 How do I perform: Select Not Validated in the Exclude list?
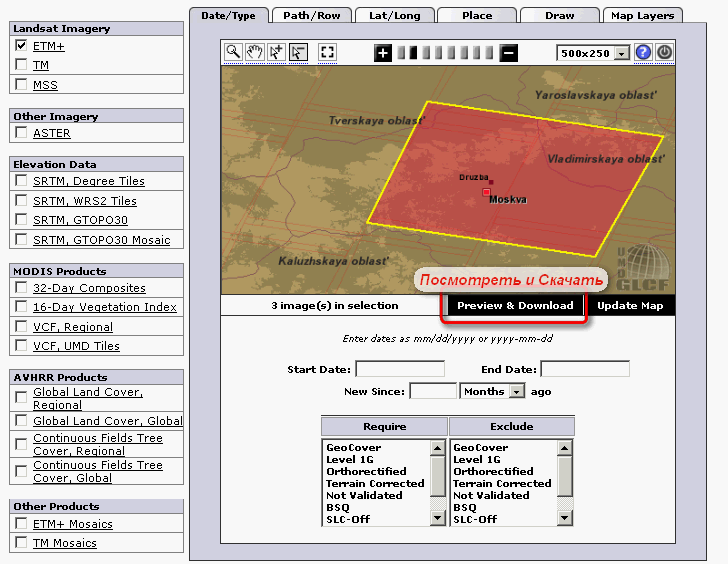491,495
